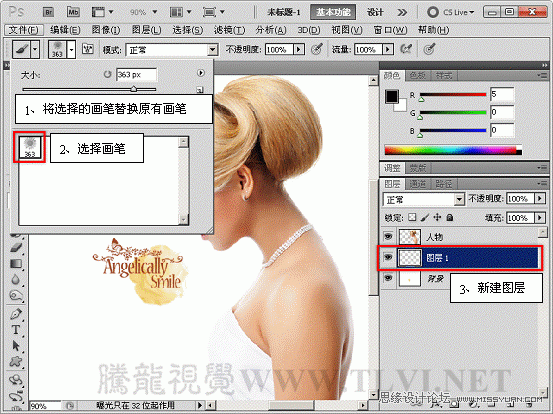Reset brush size with circular arrow icon
553x414 pixels.
coord(107,74)
